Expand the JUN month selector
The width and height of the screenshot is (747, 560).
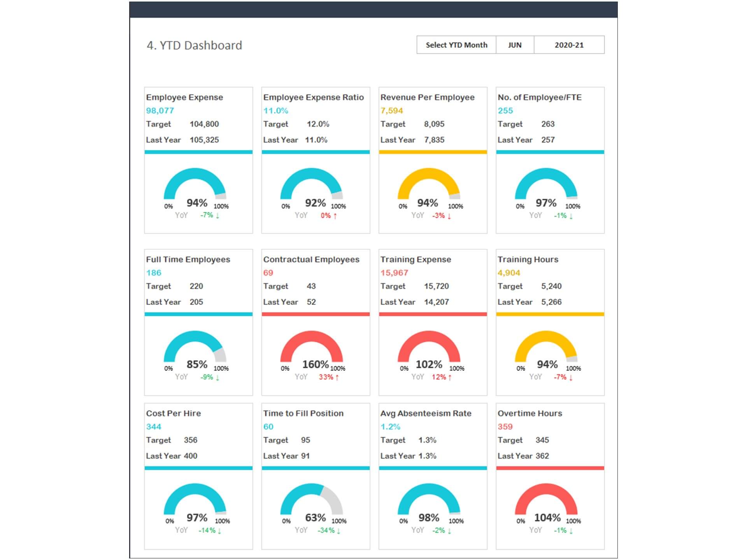click(x=516, y=45)
